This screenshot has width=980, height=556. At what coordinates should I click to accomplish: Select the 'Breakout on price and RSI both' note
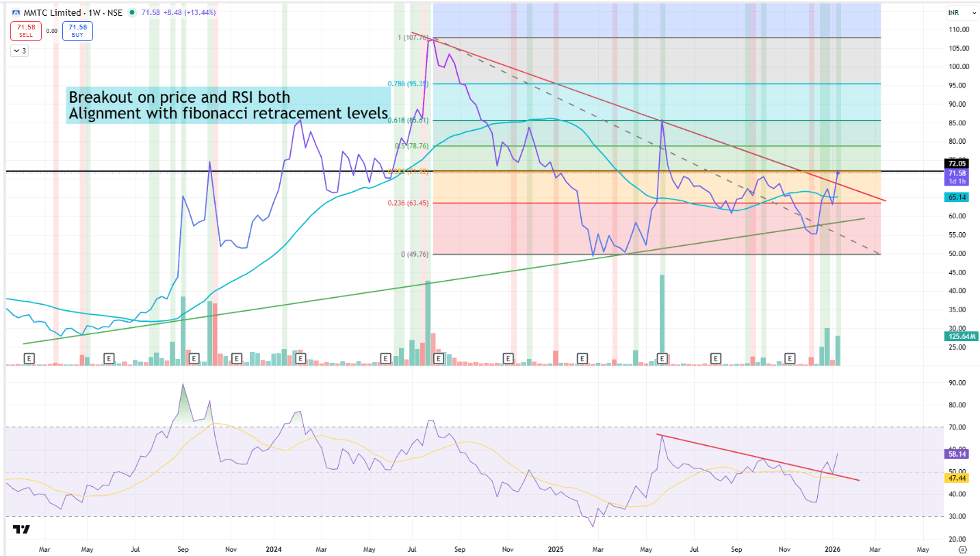(x=179, y=98)
